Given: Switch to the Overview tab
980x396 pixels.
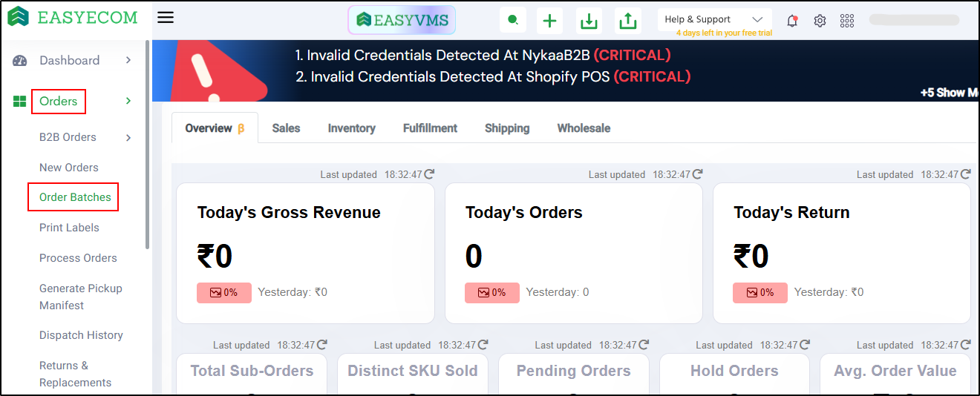Looking at the screenshot, I should click(x=215, y=128).
